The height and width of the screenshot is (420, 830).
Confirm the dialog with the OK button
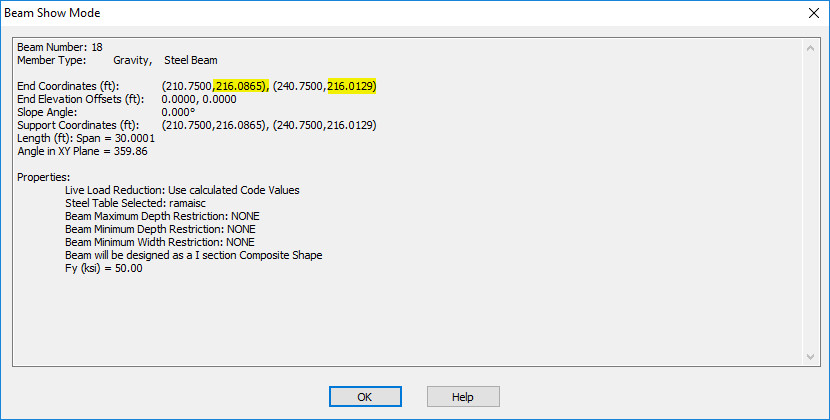coord(365,397)
